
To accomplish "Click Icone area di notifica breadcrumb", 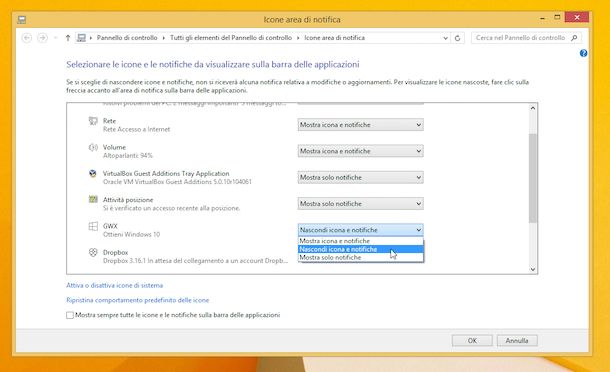I will click(x=335, y=38).
